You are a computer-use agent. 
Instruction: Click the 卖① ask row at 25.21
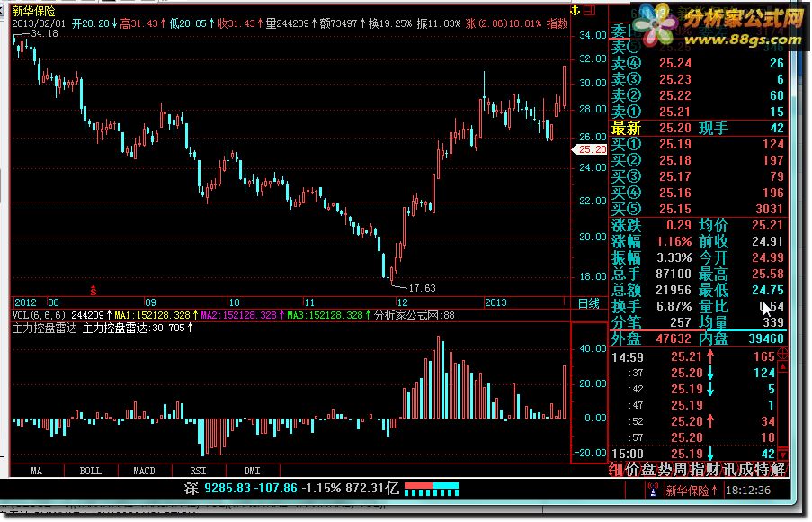point(698,112)
